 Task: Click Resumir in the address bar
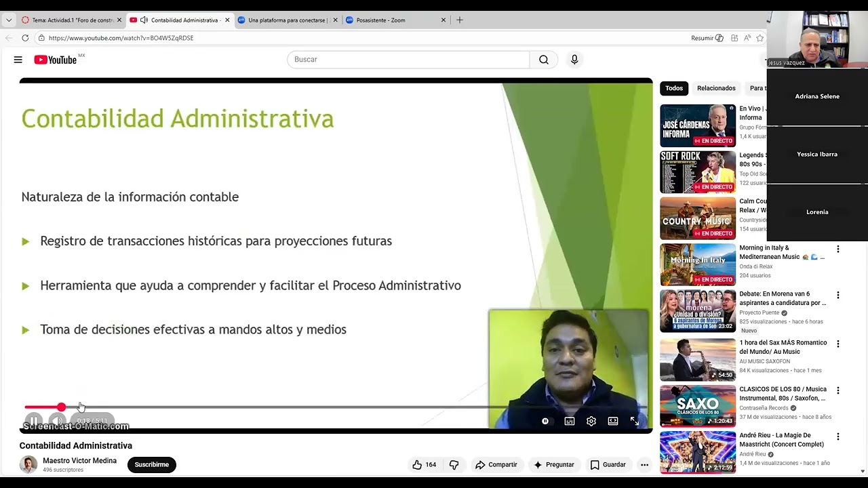point(707,38)
